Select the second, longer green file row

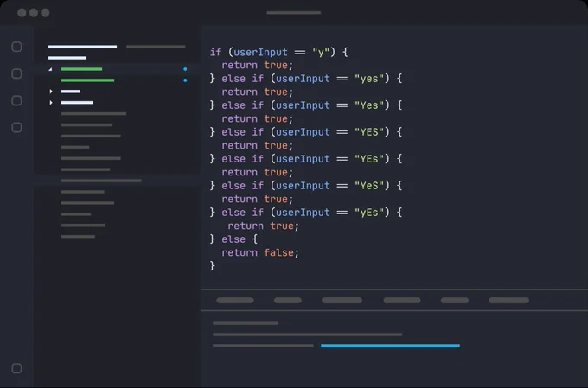(x=87, y=80)
